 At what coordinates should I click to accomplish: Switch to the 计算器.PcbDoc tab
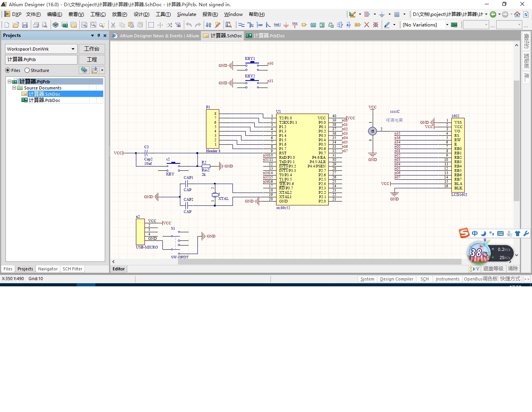point(266,36)
